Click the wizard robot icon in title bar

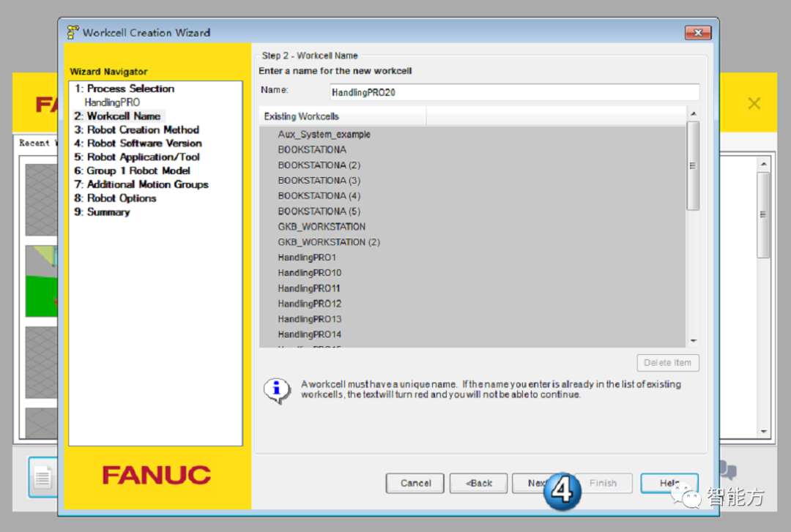(x=73, y=32)
